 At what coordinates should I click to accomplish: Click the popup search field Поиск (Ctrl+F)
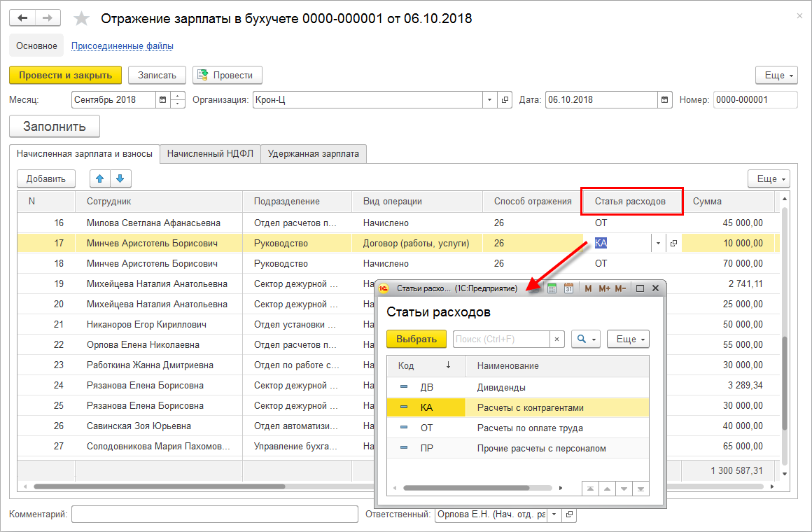[x=501, y=339]
